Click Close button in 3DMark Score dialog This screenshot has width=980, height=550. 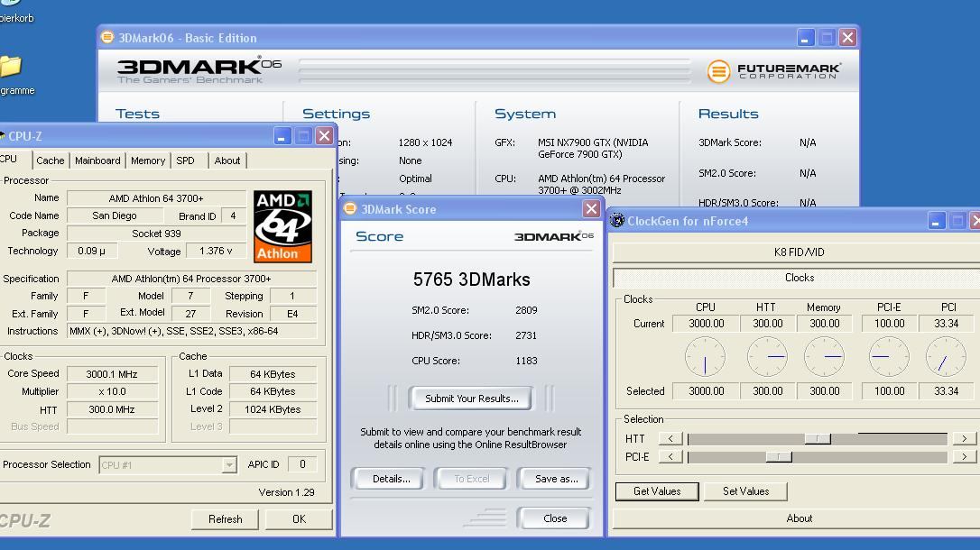click(x=554, y=518)
